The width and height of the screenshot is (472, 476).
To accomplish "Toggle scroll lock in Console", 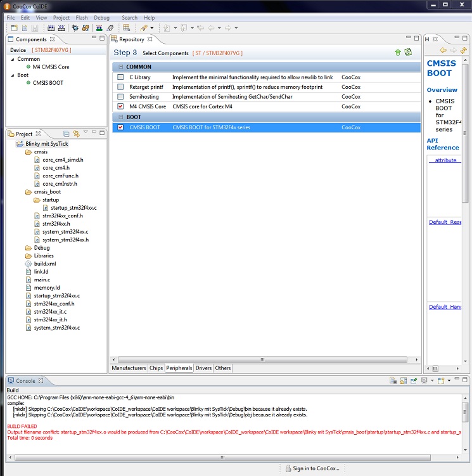I will point(404,381).
